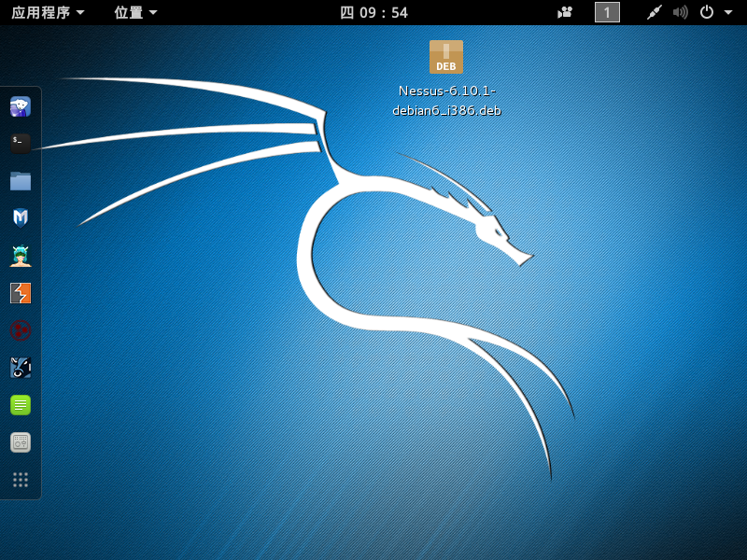
Task: Expand the 位置 places menu
Action: 135,12
